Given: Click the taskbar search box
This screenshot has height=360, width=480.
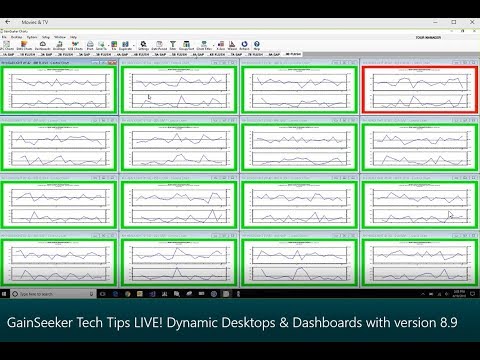Looking at the screenshot, I should 53,294.
